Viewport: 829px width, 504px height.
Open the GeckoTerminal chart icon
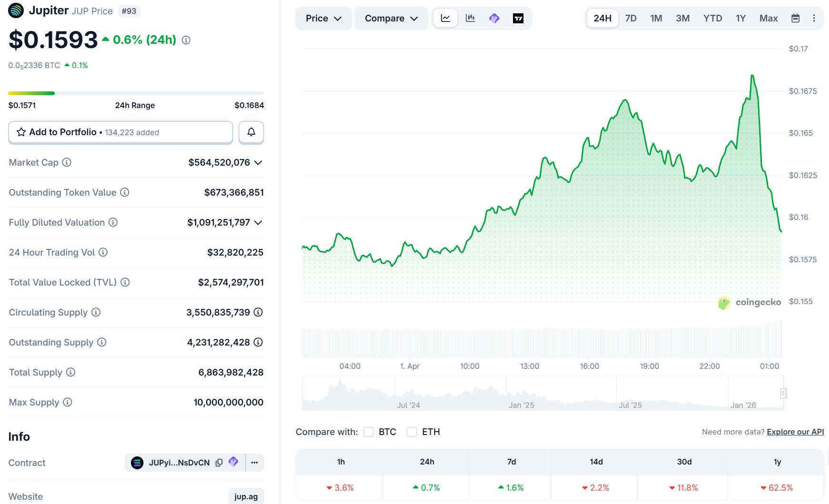[494, 18]
